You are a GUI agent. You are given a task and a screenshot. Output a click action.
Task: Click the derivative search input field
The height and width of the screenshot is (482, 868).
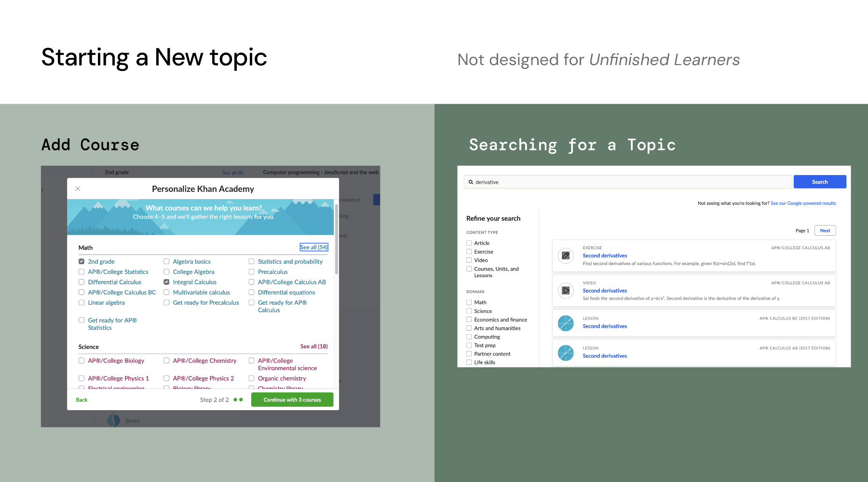coord(628,182)
